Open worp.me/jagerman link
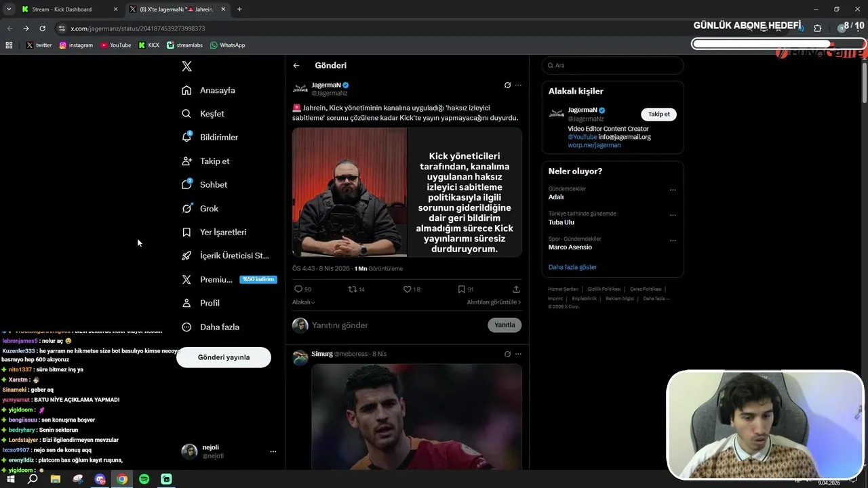The height and width of the screenshot is (488, 868). (x=594, y=145)
